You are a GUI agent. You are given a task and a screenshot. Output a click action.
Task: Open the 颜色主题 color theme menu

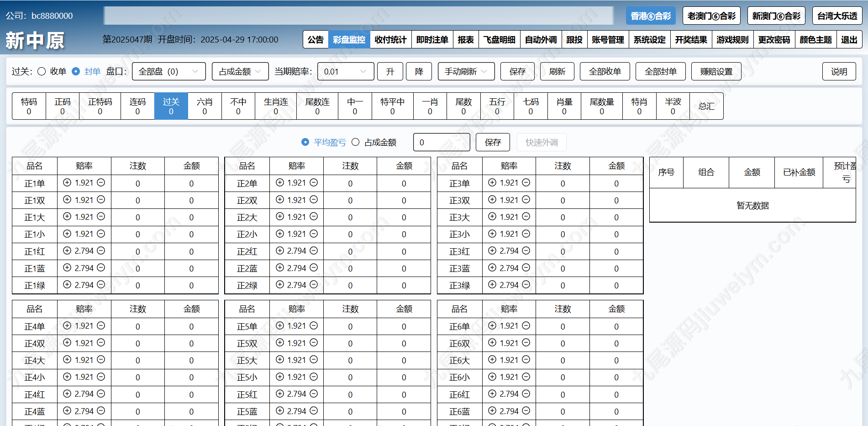(x=815, y=40)
